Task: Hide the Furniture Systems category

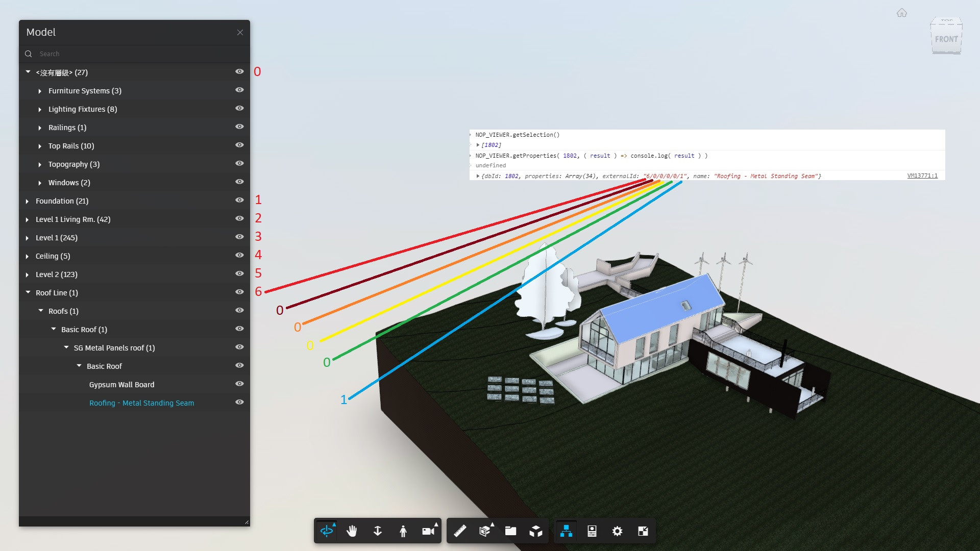Action: pyautogui.click(x=239, y=90)
